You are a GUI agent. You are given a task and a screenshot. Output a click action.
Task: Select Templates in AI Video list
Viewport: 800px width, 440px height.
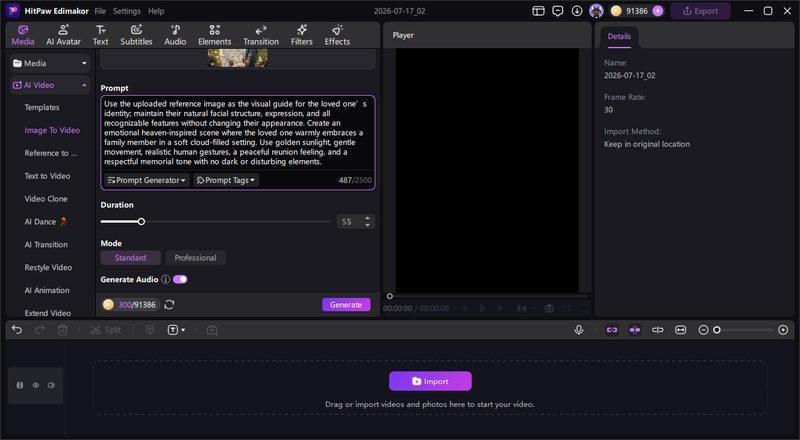pos(42,107)
